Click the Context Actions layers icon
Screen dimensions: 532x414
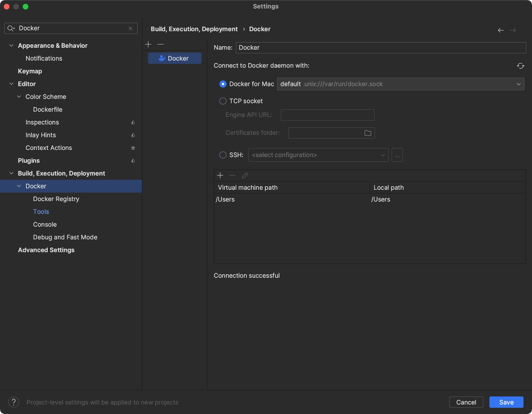133,148
